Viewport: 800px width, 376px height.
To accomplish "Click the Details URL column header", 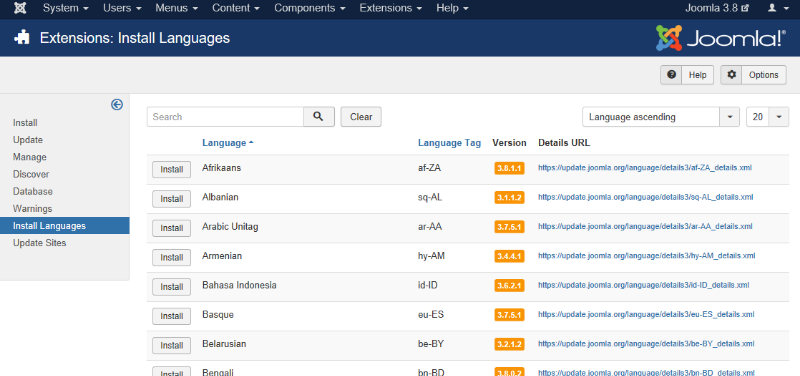I will click(564, 143).
